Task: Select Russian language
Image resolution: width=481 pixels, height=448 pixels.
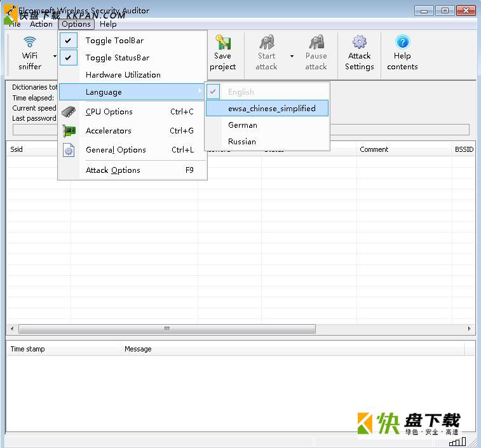Action: coord(268,142)
